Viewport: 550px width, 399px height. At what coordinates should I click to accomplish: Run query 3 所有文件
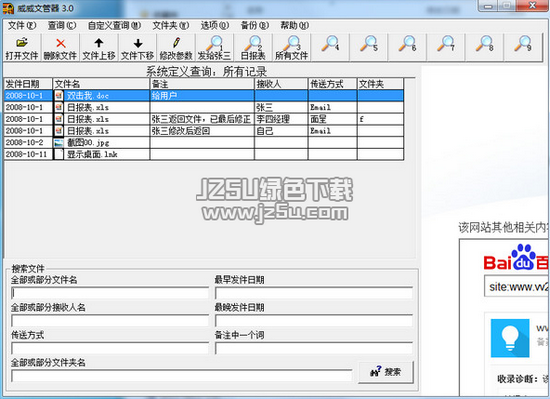point(291,48)
